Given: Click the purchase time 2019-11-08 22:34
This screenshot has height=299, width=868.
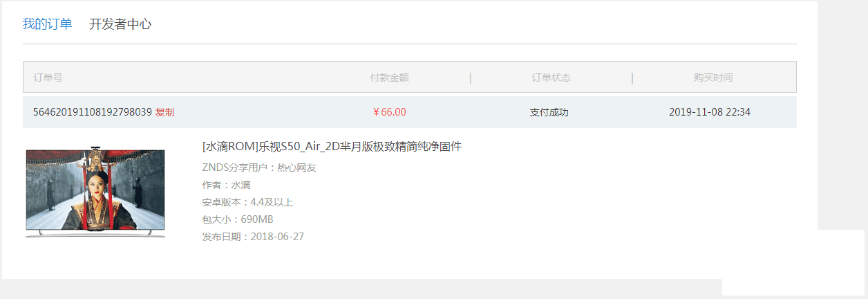Looking at the screenshot, I should coord(710,112).
